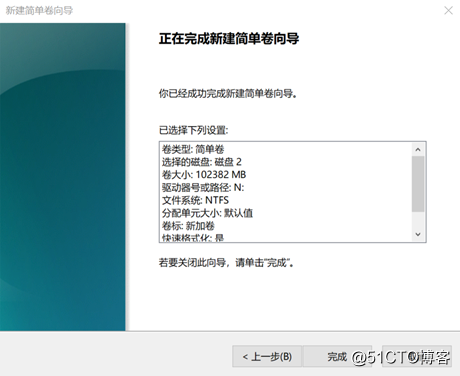Viewport: 460px width, 376px height.
Task: Click the settings list scroll down arrow
Action: coord(418,234)
